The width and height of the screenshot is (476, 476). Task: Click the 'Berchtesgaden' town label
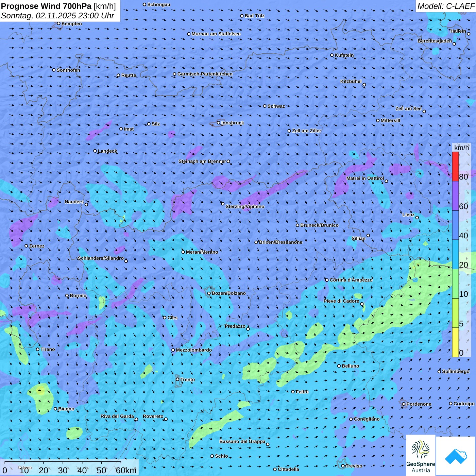pyautogui.click(x=435, y=41)
